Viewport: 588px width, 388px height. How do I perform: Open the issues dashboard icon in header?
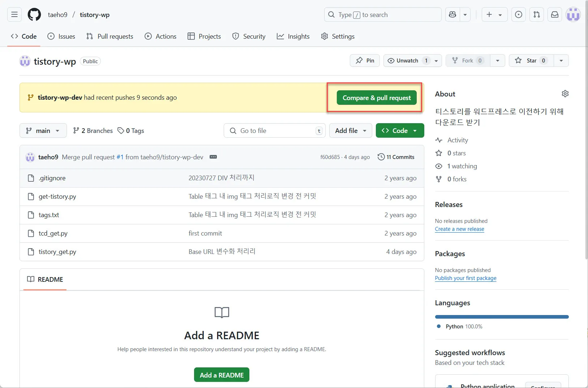click(519, 14)
